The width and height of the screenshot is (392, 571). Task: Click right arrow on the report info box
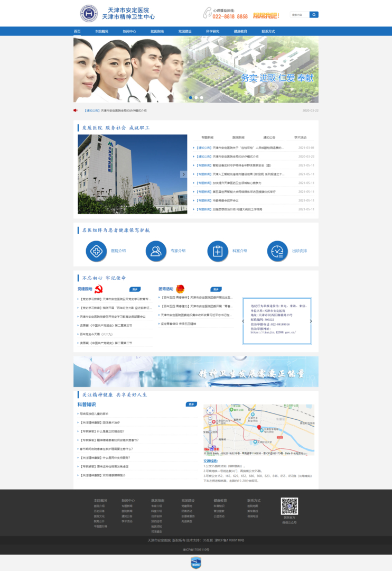(311, 321)
